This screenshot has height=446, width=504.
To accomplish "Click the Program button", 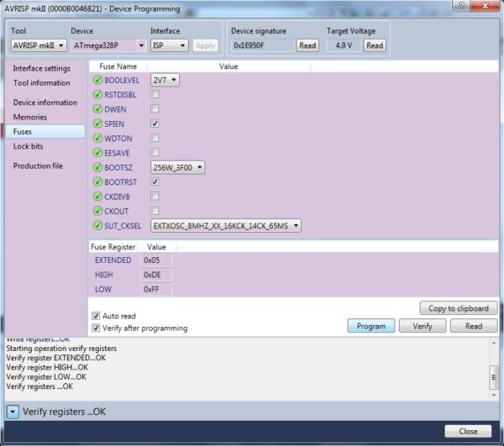I will 371,326.
